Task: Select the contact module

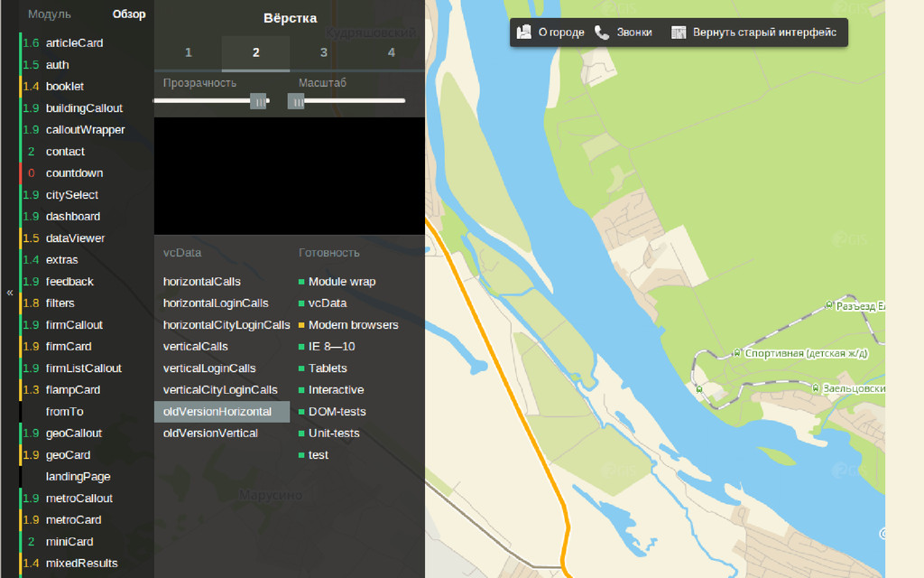Action: [x=65, y=152]
